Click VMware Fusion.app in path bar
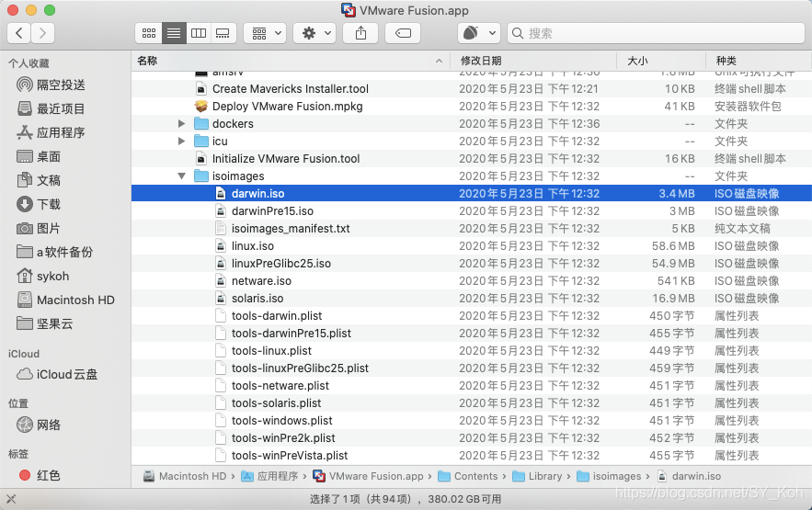This screenshot has width=812, height=510. coord(369,476)
